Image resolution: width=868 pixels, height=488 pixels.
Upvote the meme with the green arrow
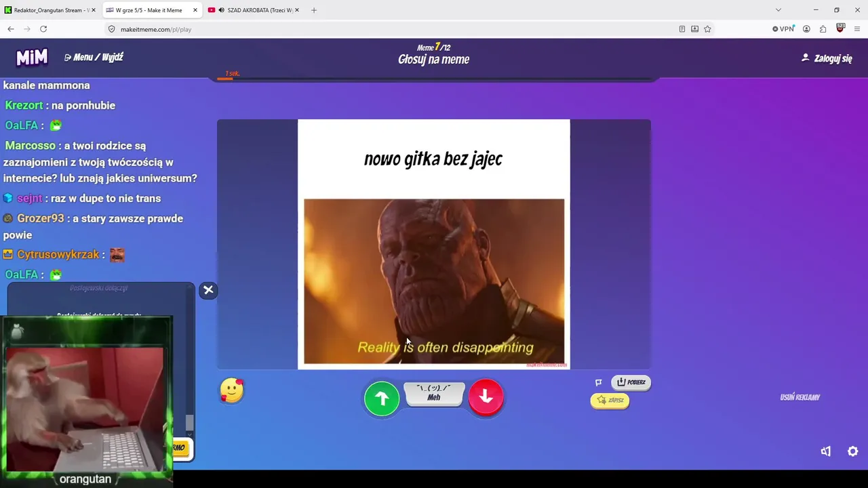(382, 398)
